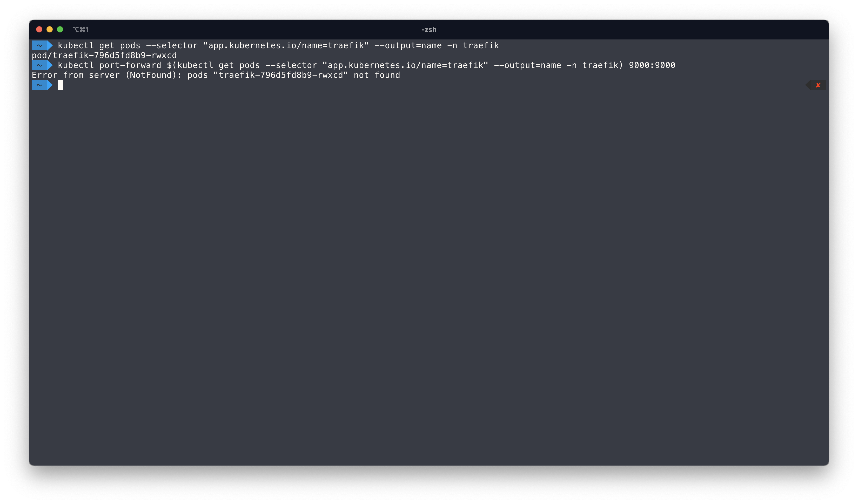Image resolution: width=858 pixels, height=504 pixels.
Task: Click the green zoom traffic light
Action: (x=60, y=30)
